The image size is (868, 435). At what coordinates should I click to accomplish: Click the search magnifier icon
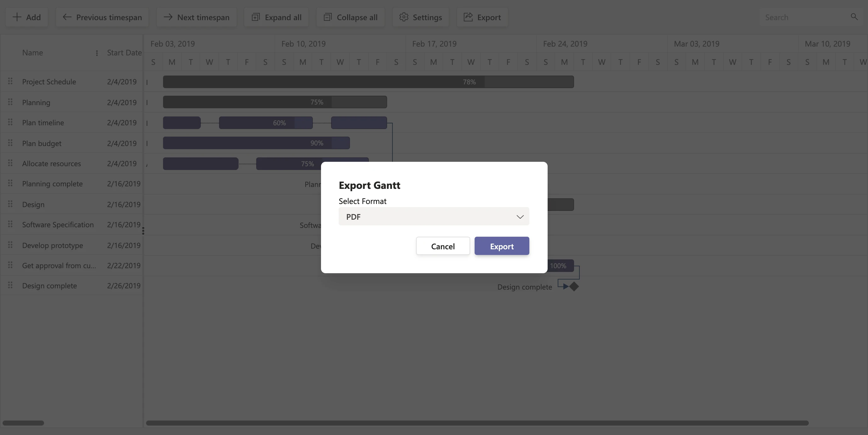point(854,17)
